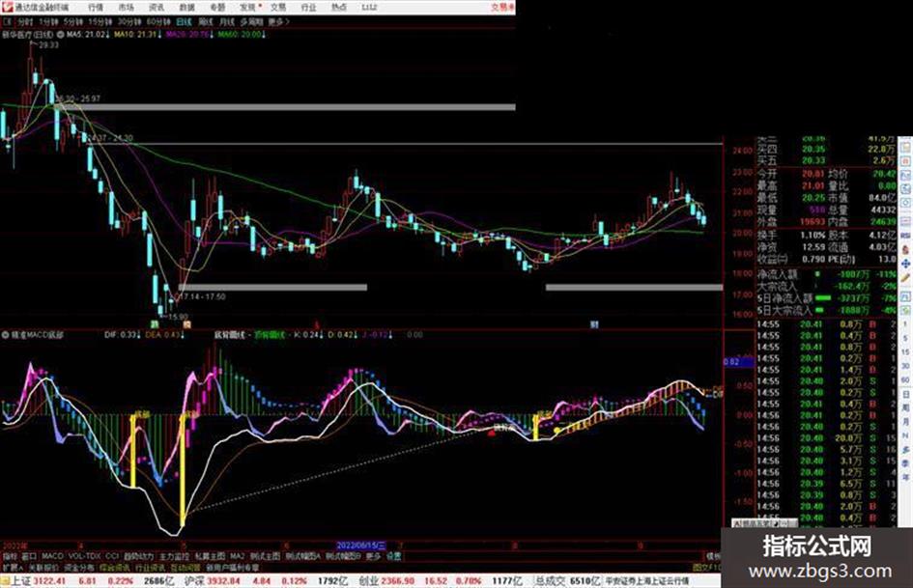Select the VOL-TDX indicator tab
This screenshot has width=913, height=588.
click(84, 556)
